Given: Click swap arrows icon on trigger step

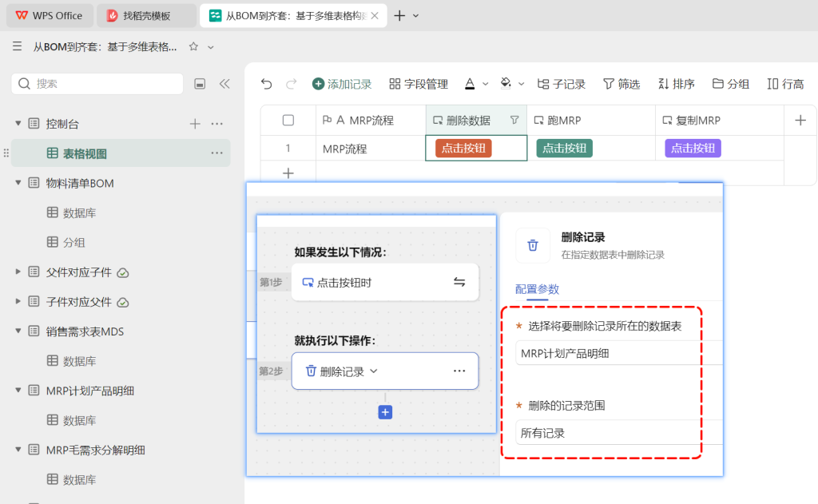Looking at the screenshot, I should [459, 282].
